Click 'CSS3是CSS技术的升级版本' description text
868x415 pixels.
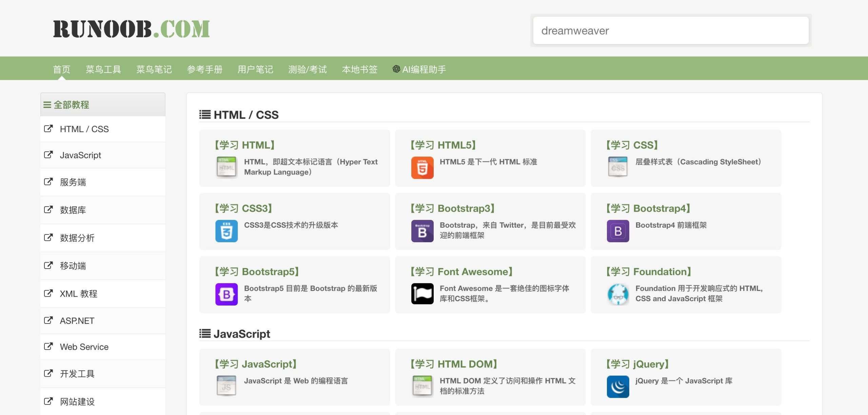point(291,225)
